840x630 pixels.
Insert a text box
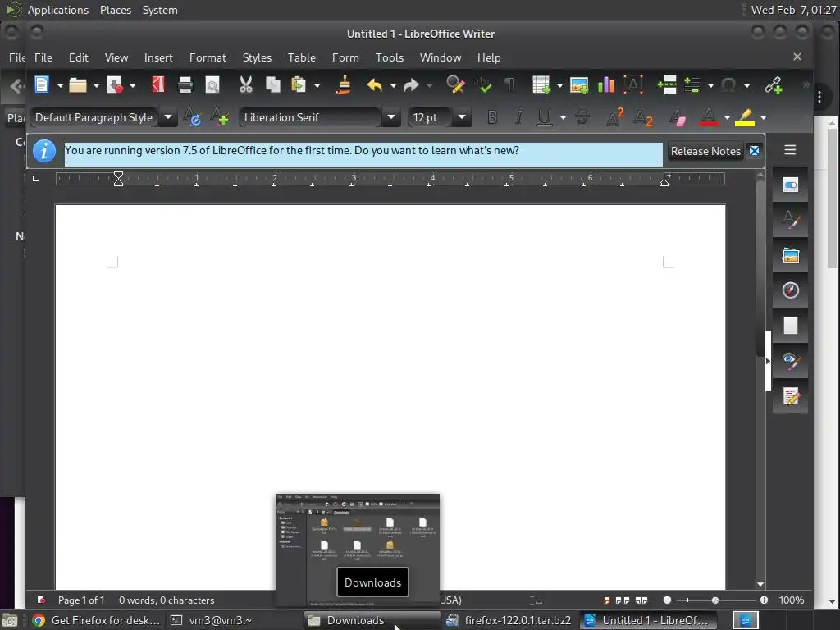coord(633,84)
